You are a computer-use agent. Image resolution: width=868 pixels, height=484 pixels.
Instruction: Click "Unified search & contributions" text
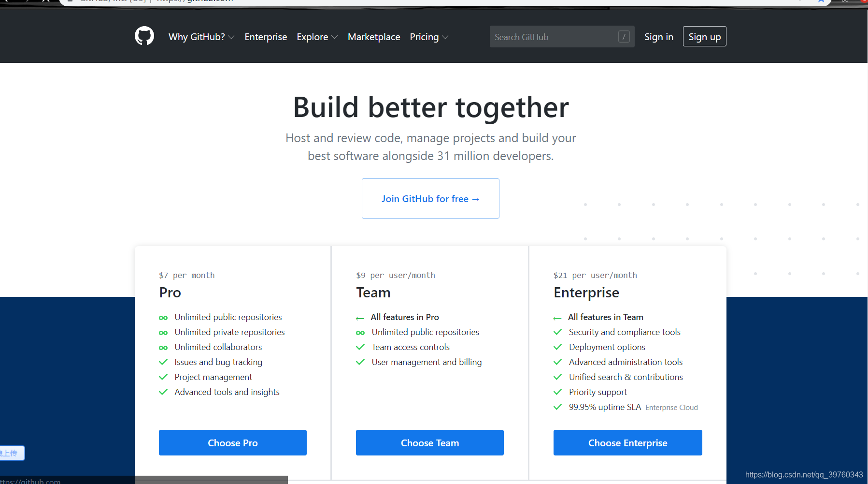[626, 377]
